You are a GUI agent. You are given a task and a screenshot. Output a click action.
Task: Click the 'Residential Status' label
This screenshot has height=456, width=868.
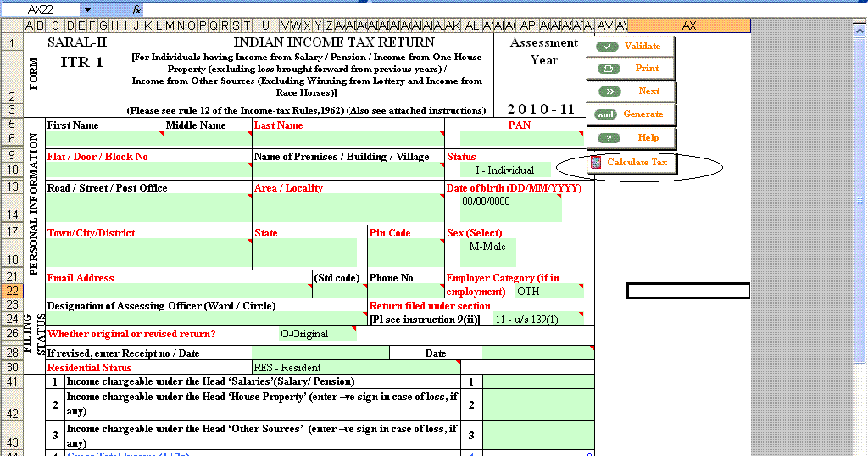[x=89, y=368]
